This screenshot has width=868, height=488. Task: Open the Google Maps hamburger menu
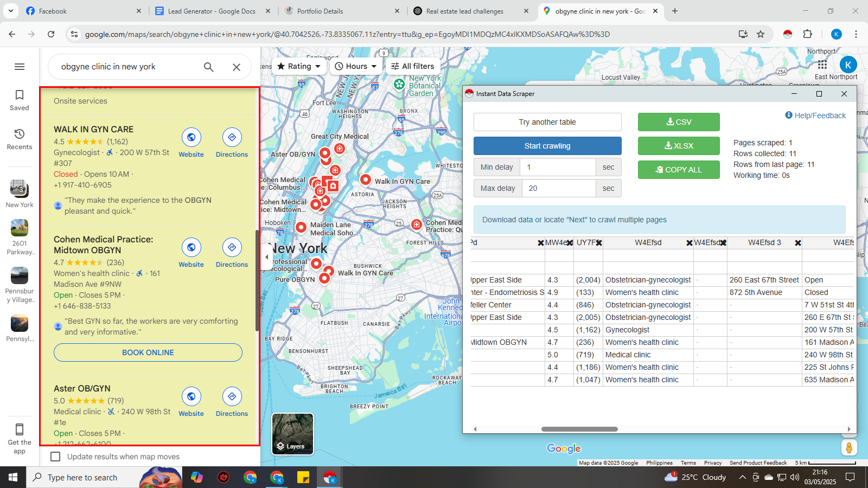pos(20,67)
